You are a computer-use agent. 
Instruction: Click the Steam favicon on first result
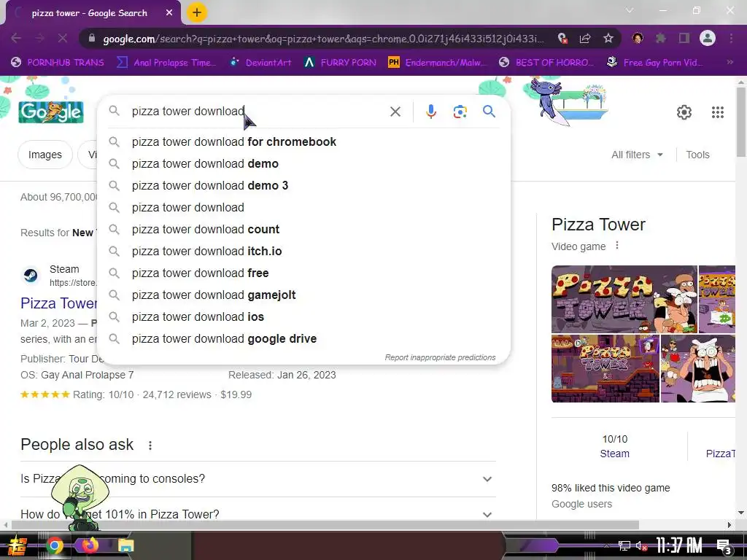coord(31,275)
